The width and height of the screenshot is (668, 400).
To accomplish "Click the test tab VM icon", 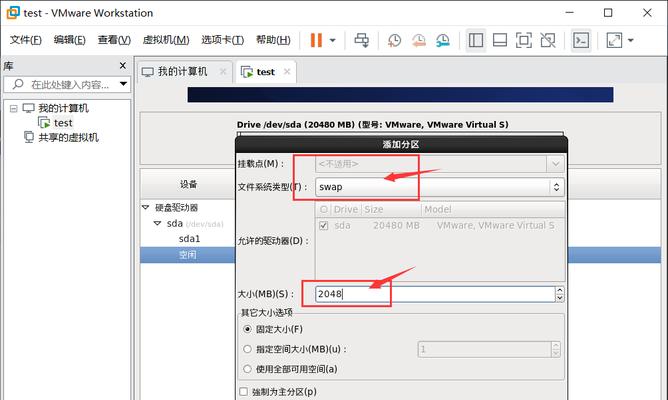I will point(247,72).
